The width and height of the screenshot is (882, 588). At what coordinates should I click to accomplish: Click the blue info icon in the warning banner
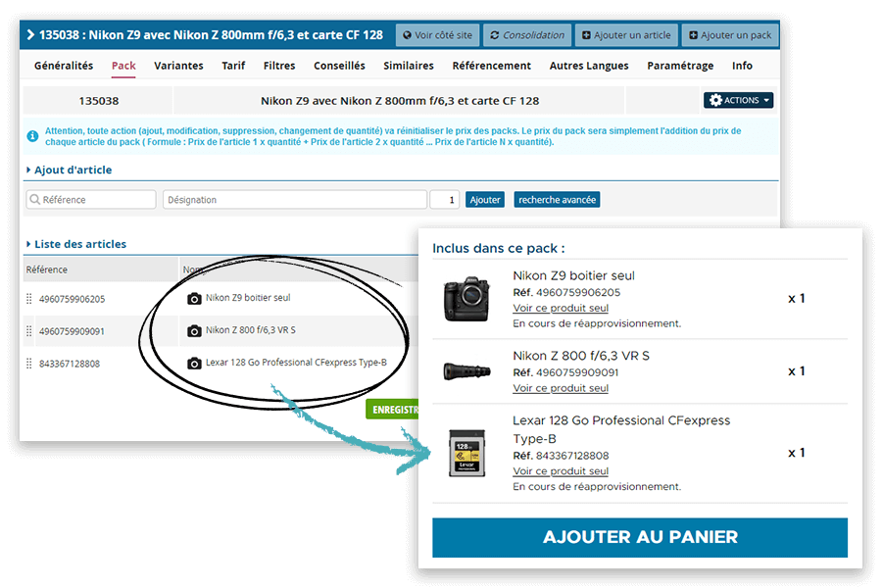coord(33,136)
